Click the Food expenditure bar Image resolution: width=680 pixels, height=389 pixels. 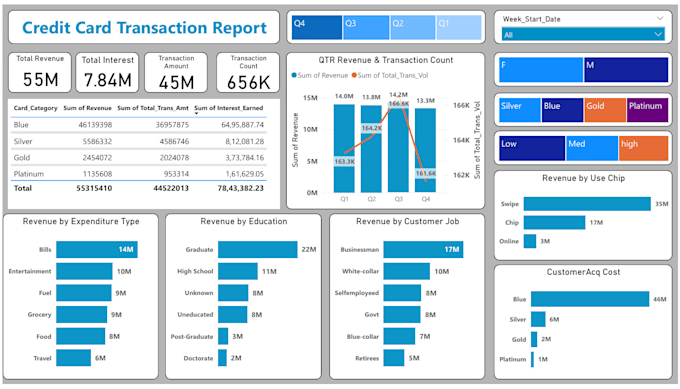tap(81, 337)
